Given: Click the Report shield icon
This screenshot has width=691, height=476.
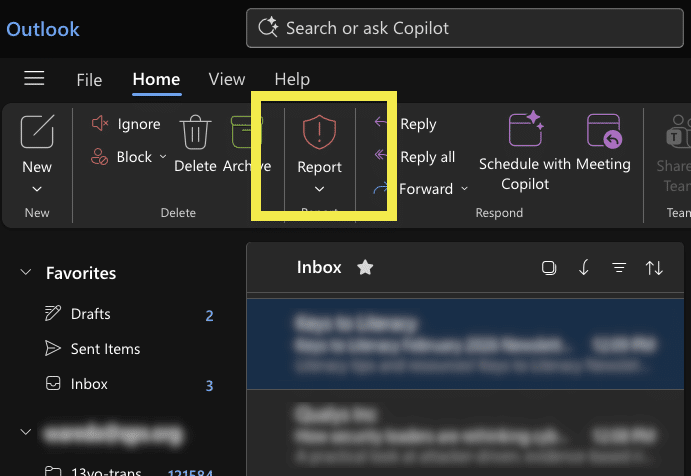Looking at the screenshot, I should pyautogui.click(x=319, y=131).
